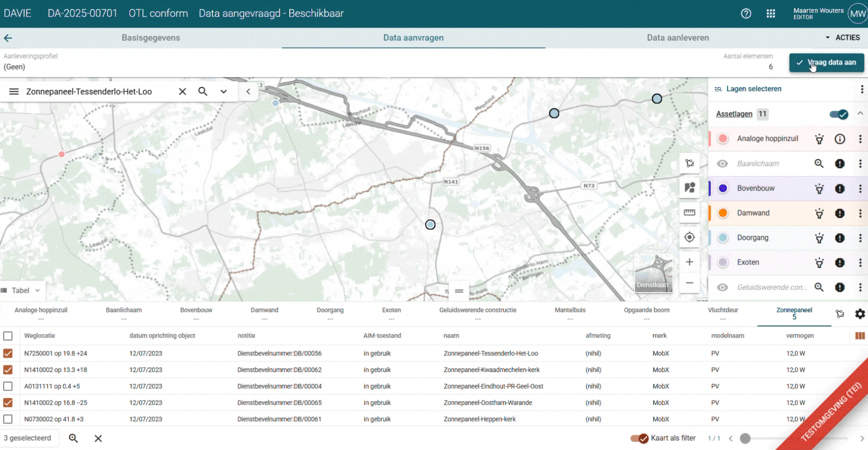
Task: Click the Lagen selecteren link
Action: 754,89
